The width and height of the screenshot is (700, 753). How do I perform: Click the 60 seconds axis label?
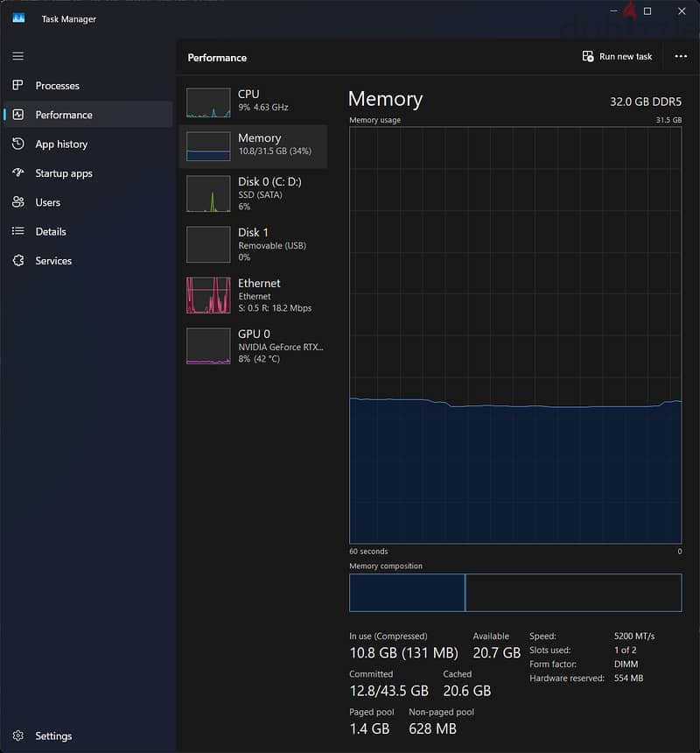pyautogui.click(x=368, y=552)
